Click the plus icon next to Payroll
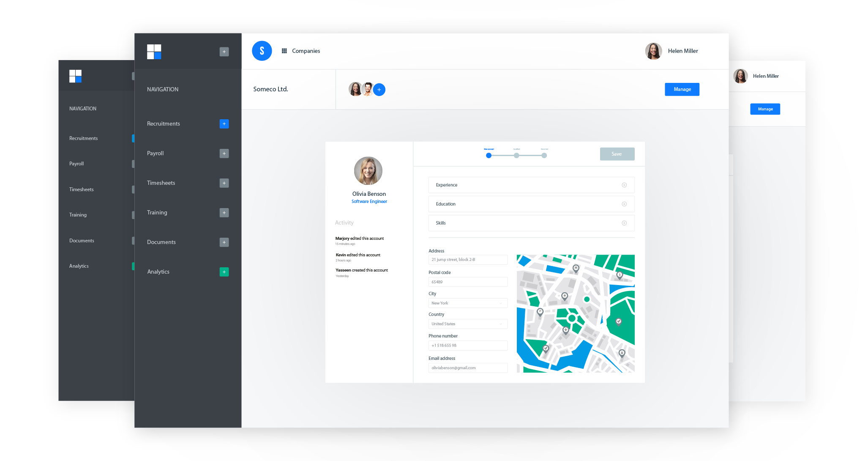This screenshot has width=868, height=461. [224, 154]
